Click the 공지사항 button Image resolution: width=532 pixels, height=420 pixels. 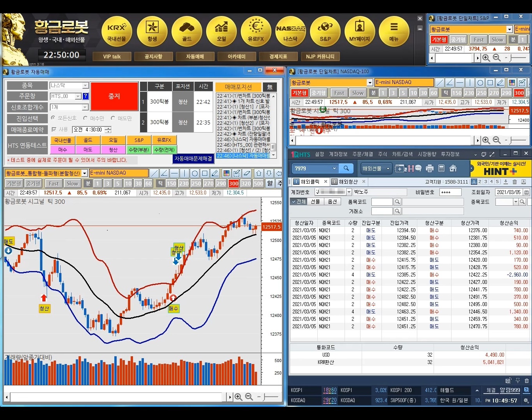(x=153, y=56)
